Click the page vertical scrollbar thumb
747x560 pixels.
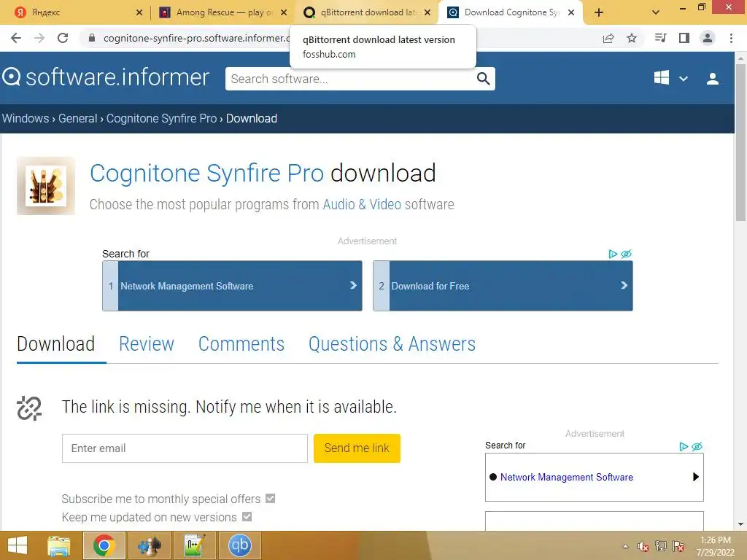pyautogui.click(x=740, y=143)
